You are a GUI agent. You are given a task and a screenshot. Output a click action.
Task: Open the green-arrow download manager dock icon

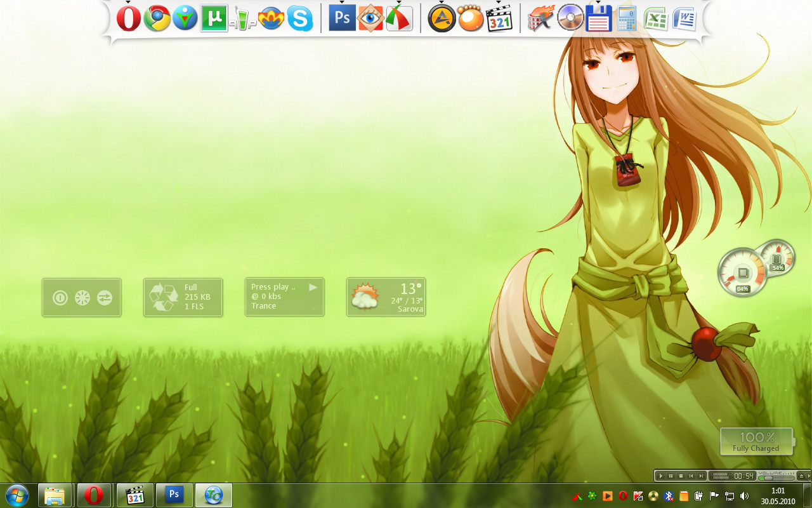(x=185, y=18)
